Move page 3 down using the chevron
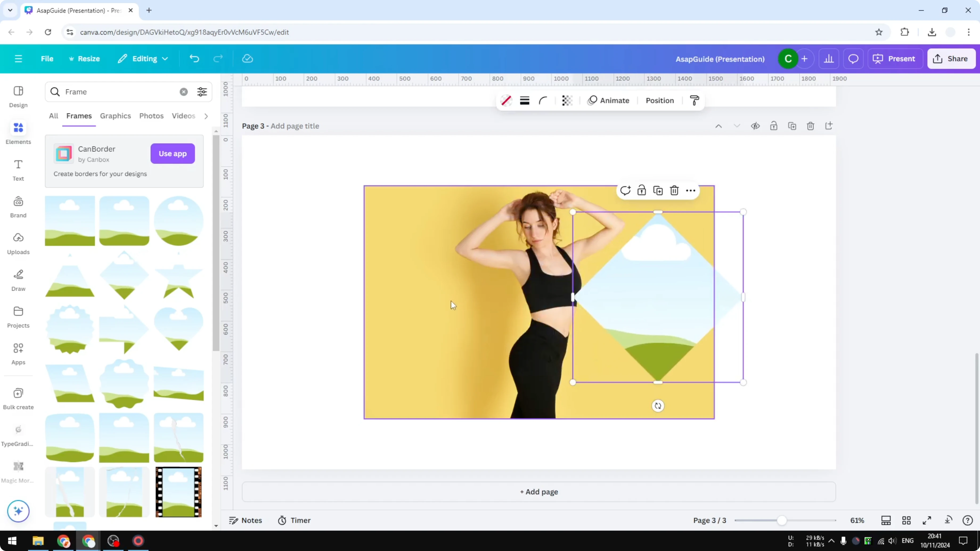The image size is (980, 551). point(737,126)
